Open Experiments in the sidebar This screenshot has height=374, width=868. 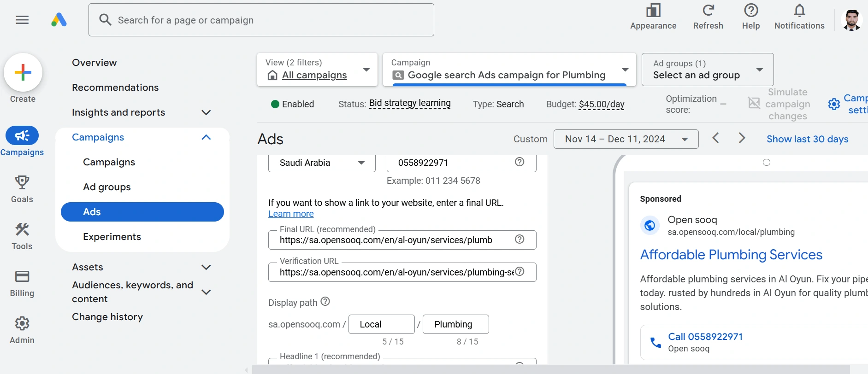click(x=112, y=237)
